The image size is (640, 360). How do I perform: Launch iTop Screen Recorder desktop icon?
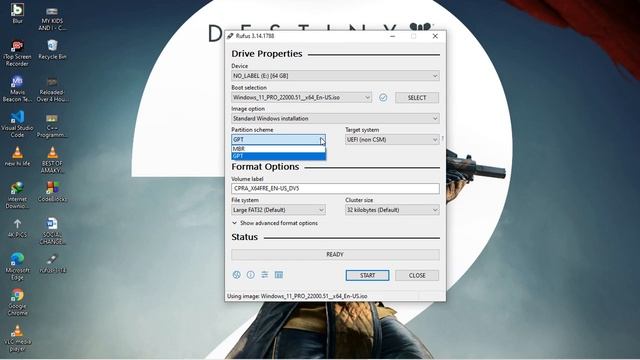point(17,53)
